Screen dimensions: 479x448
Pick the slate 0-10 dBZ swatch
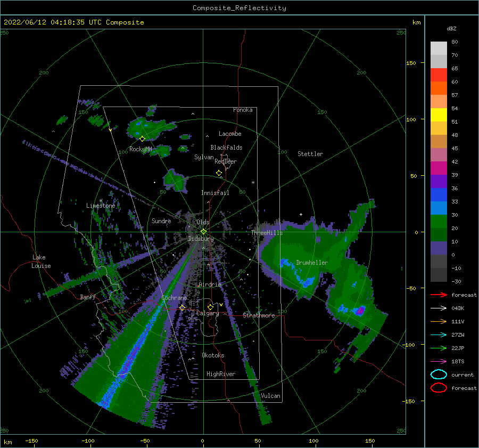[x=439, y=248]
